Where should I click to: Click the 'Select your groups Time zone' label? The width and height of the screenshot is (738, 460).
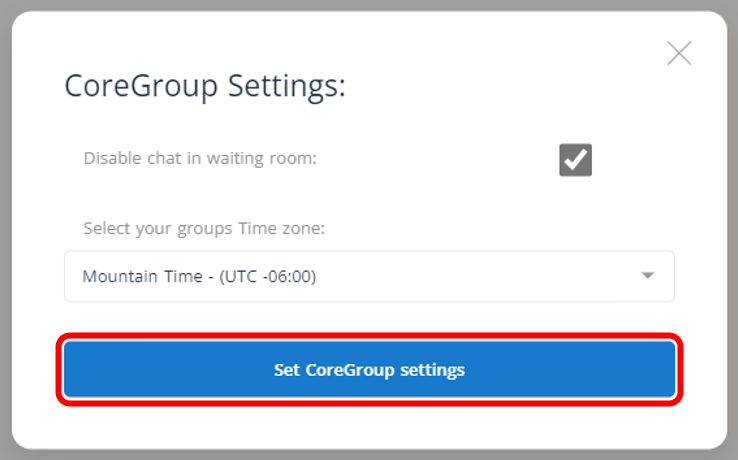click(x=204, y=228)
